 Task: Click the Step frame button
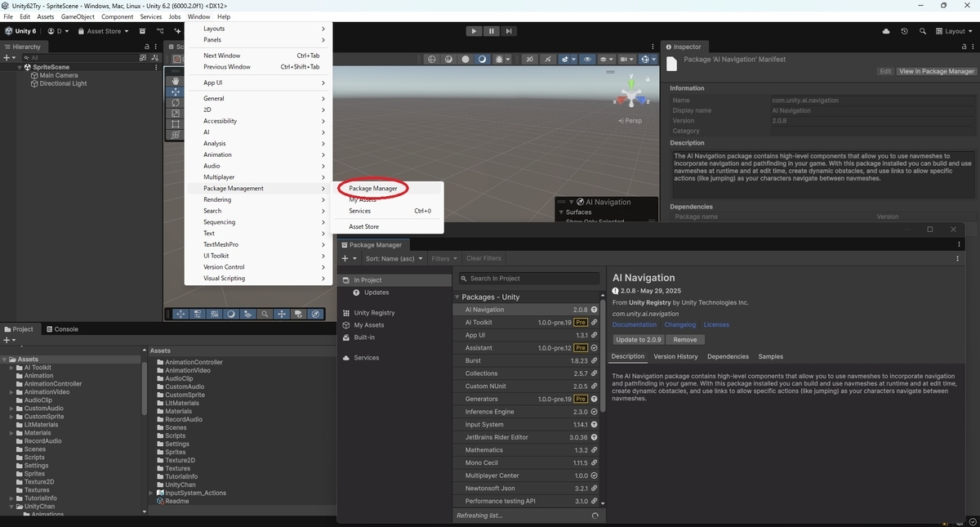[509, 31]
